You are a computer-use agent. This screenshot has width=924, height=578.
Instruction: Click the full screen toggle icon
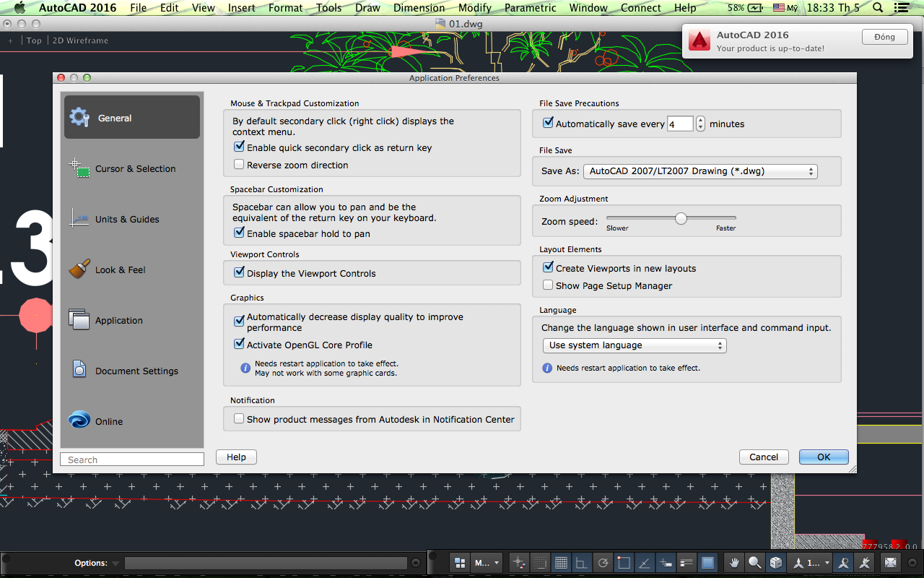(x=891, y=562)
